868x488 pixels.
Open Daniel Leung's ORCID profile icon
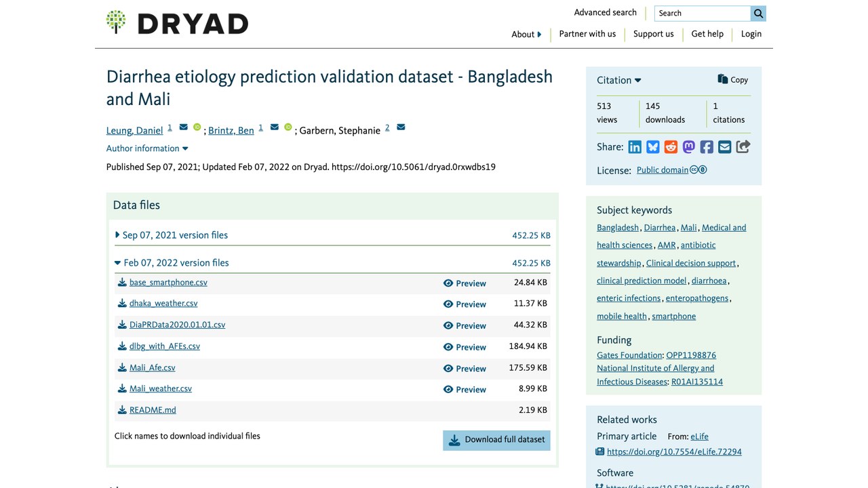[x=197, y=127]
